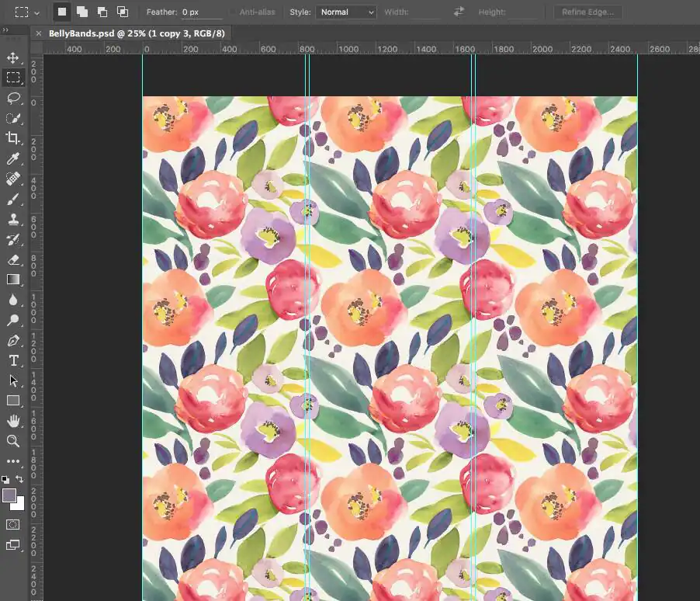Choose Intersect with Selection mode
The image size is (700, 601).
(x=123, y=12)
